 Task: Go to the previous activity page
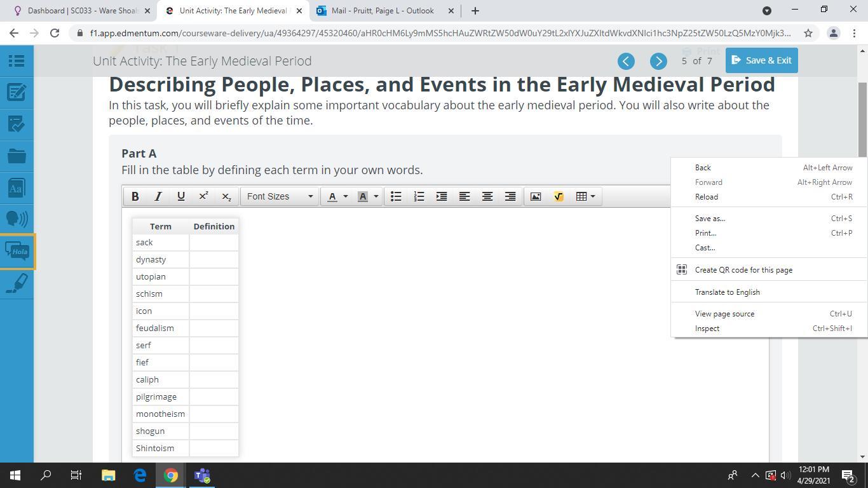click(626, 61)
